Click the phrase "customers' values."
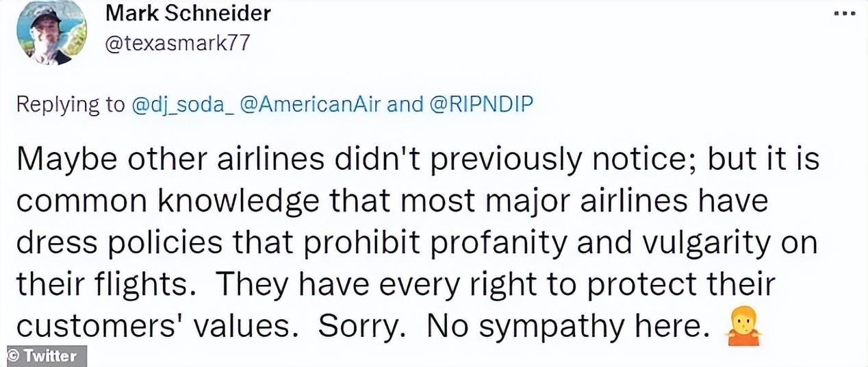This screenshot has height=367, width=868. 157,327
